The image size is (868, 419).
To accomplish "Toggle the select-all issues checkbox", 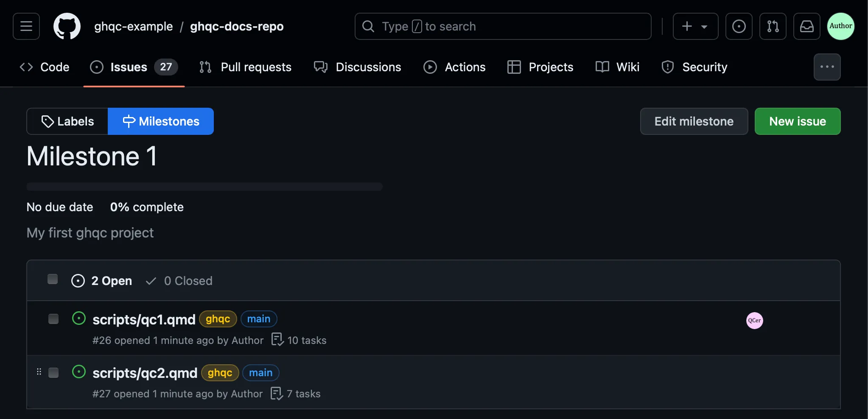I will click(x=53, y=279).
